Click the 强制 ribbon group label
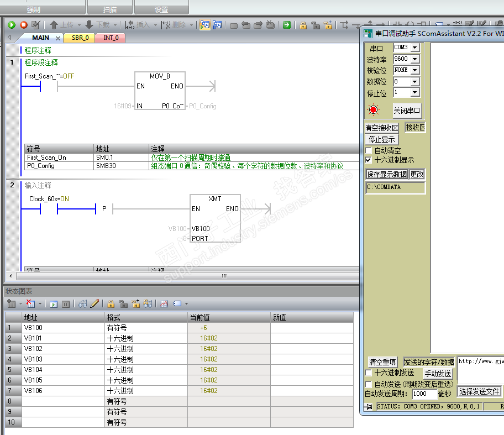The height and width of the screenshot is (435, 504). click(x=33, y=10)
